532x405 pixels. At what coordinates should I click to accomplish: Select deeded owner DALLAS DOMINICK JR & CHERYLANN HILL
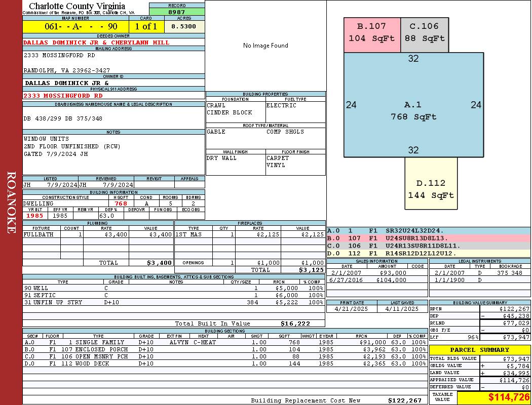[x=96, y=43]
